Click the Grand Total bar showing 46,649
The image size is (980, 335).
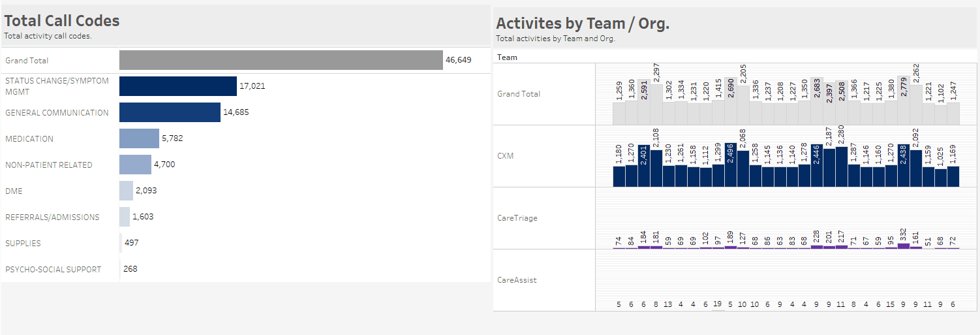(x=281, y=60)
